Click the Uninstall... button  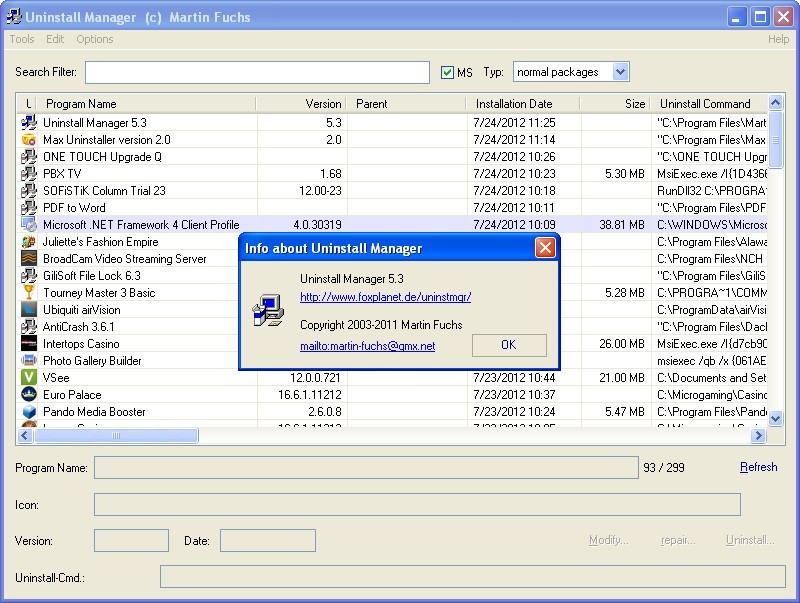(x=750, y=540)
